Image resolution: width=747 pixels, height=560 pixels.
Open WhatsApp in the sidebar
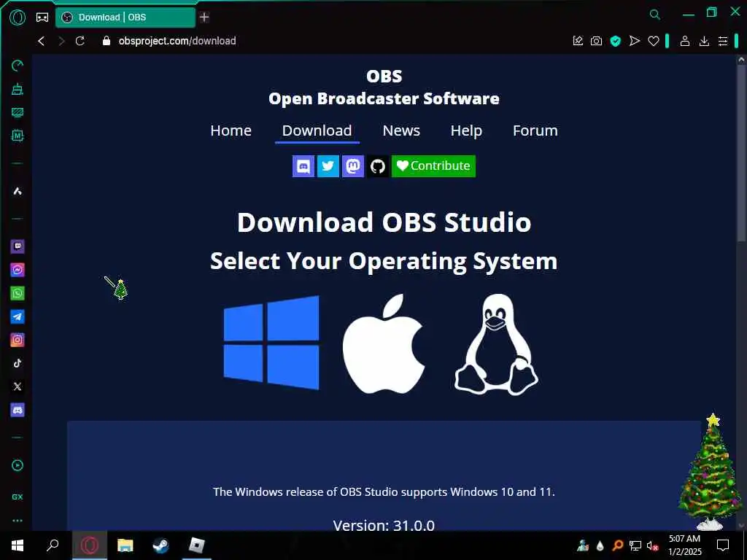pyautogui.click(x=18, y=293)
